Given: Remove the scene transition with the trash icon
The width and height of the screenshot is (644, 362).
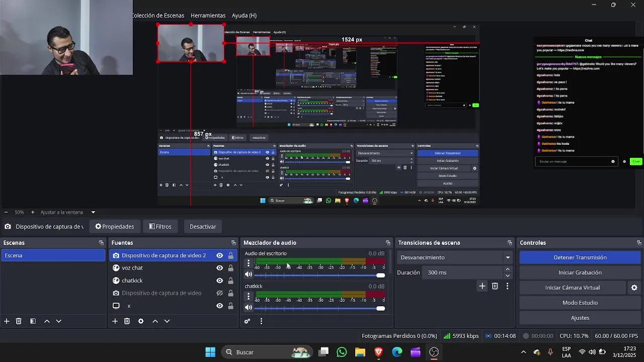Looking at the screenshot, I should click(495, 286).
